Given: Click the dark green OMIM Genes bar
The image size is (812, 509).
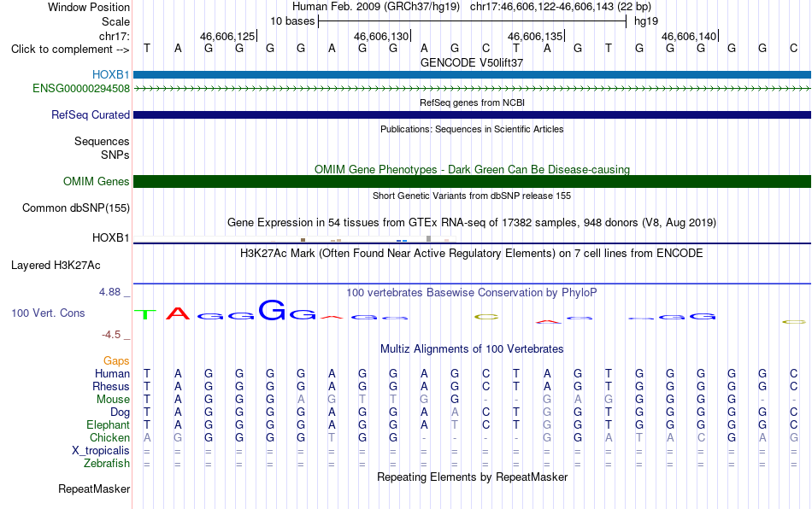Looking at the screenshot, I should [473, 182].
